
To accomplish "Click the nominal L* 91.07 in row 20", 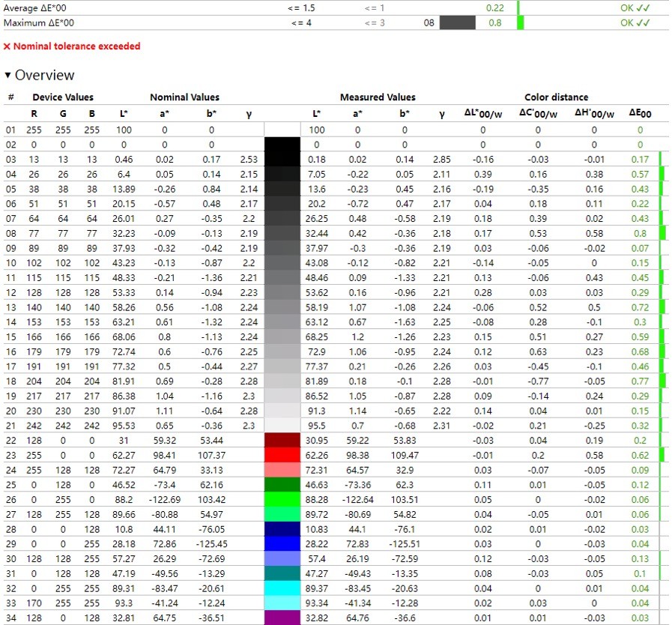I will coord(124,411).
